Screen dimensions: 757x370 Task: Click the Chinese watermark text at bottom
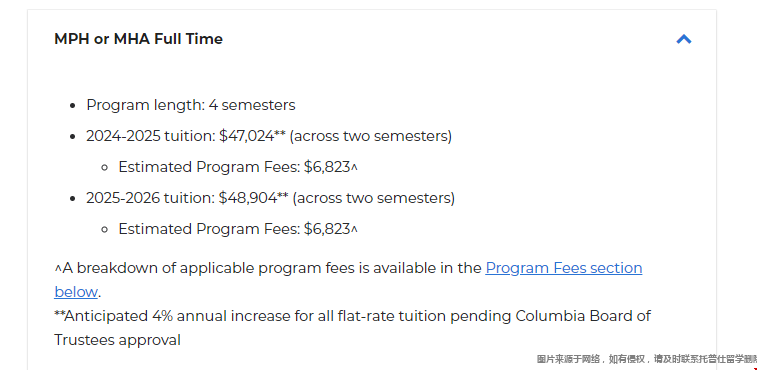(x=646, y=359)
